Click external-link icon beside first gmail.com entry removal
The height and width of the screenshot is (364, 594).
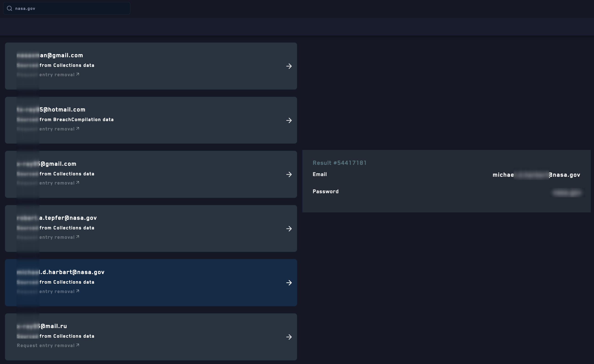78,74
